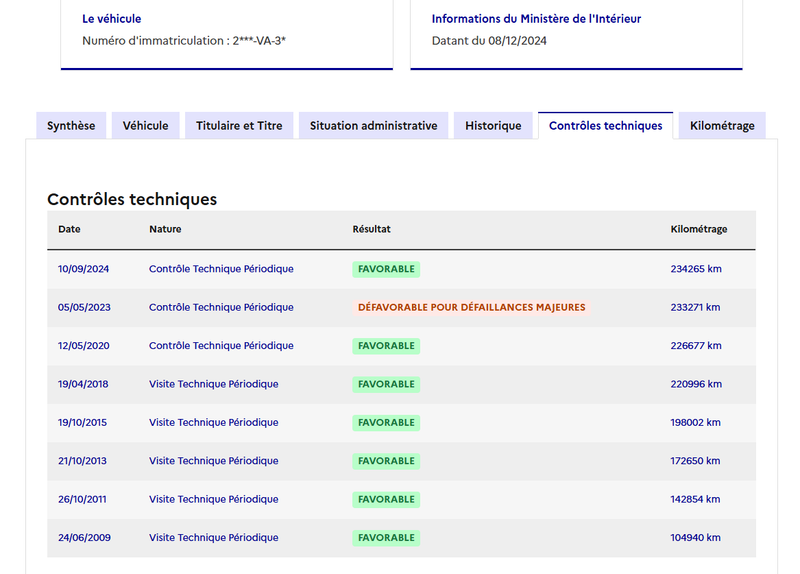800x574 pixels.
Task: Click the Contrôles techniques section heading
Action: (x=132, y=199)
